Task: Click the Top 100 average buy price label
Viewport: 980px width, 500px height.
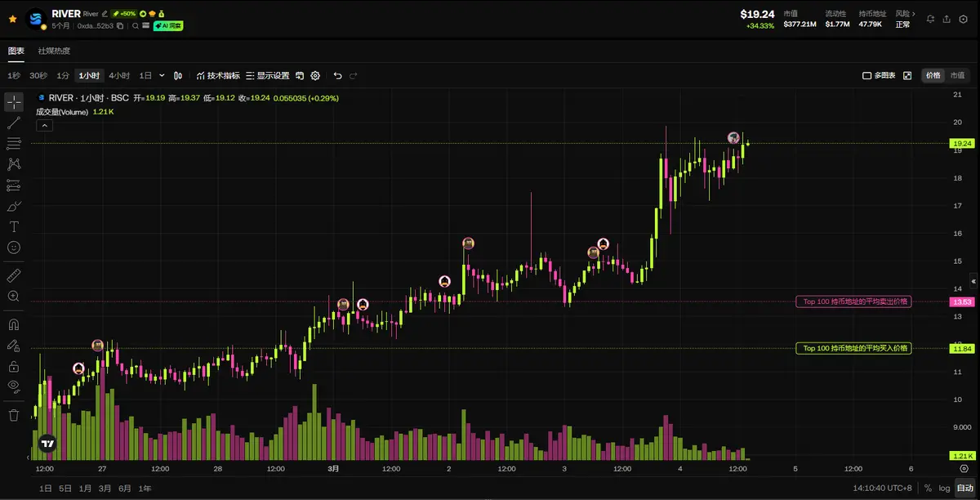Action: [854, 348]
